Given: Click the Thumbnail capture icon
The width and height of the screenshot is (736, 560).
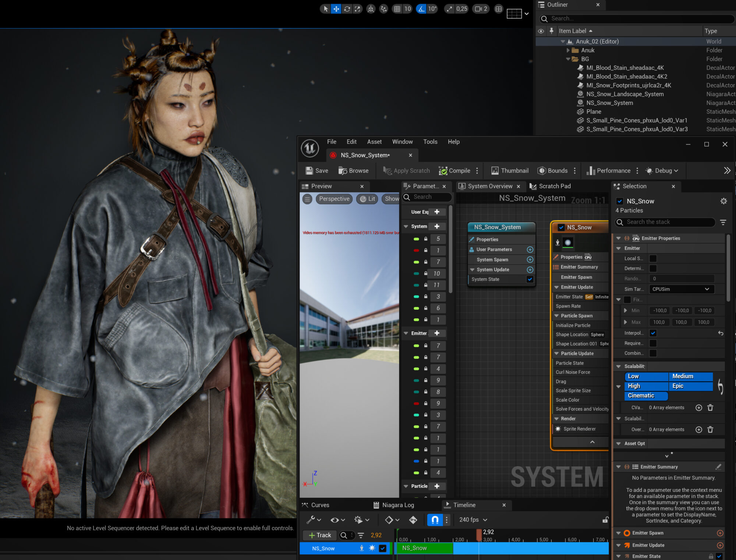Looking at the screenshot, I should pyautogui.click(x=495, y=171).
